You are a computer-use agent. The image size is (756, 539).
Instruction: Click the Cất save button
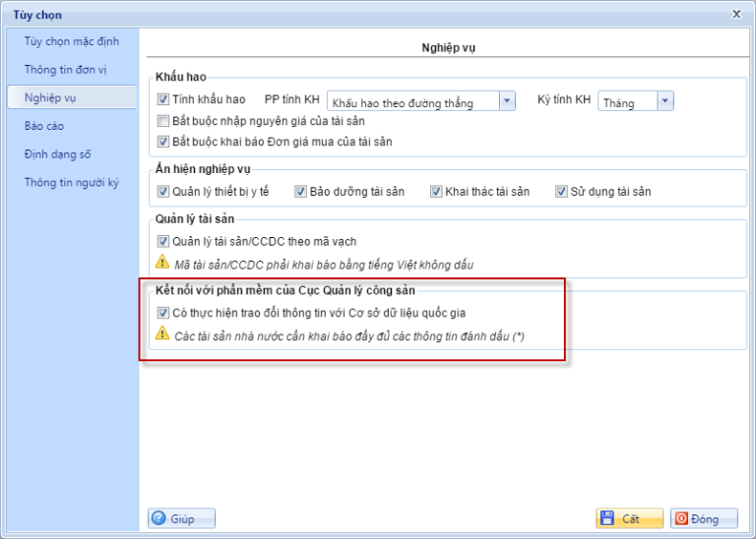(x=622, y=518)
